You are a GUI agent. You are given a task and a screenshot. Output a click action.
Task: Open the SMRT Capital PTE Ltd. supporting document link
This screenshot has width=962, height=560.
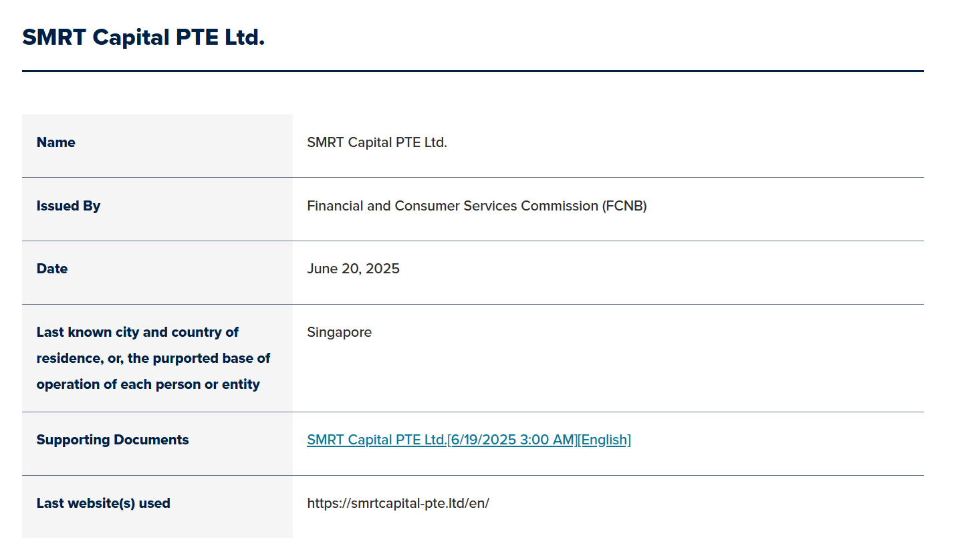click(x=469, y=440)
